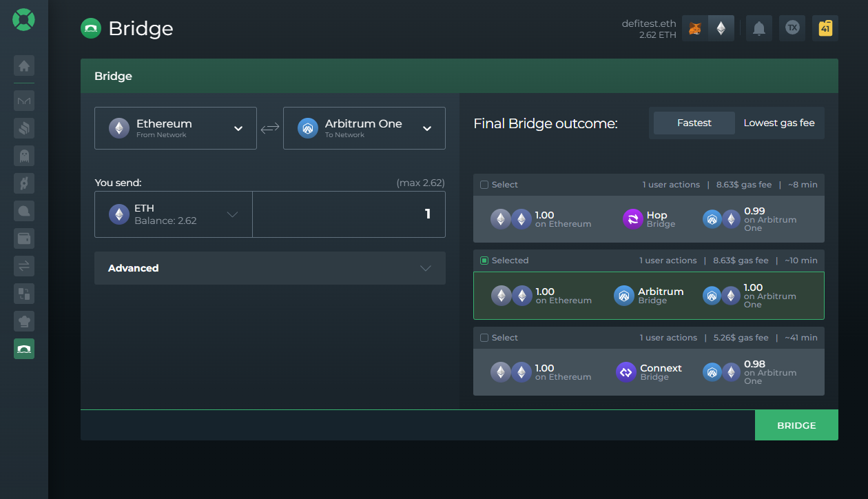868x499 pixels.
Task: Open the Home dashboard icon
Action: point(24,65)
